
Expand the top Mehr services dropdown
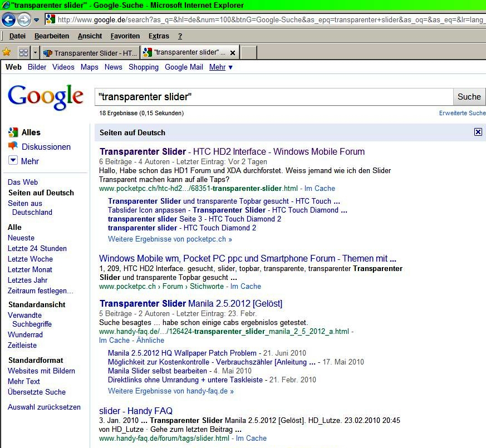[x=220, y=67]
